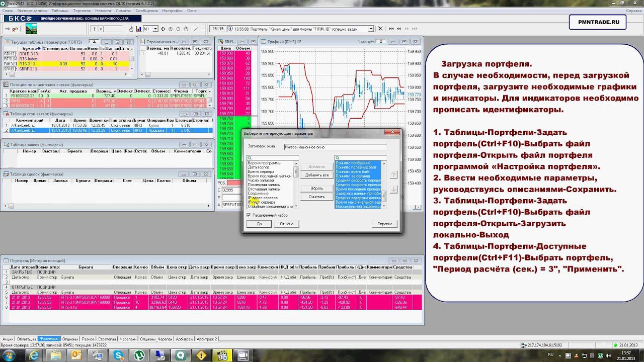The image size is (644, 362).
Task: Select the hand pan tool
Action: tap(186, 29)
